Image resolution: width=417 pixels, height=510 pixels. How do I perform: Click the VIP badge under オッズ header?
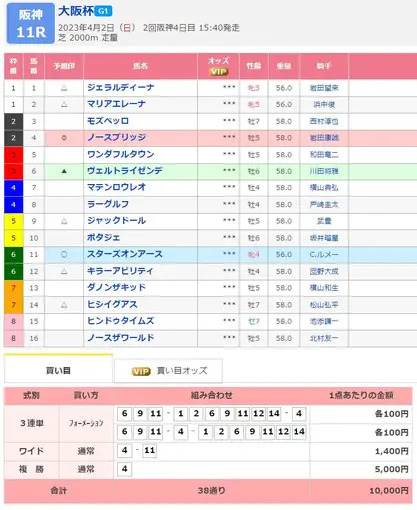tap(218, 71)
